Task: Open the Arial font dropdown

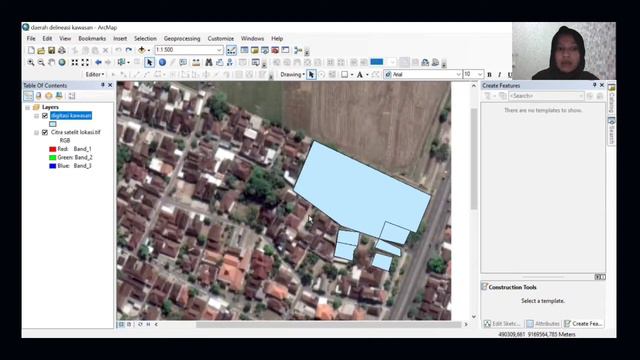Action: click(x=458, y=75)
